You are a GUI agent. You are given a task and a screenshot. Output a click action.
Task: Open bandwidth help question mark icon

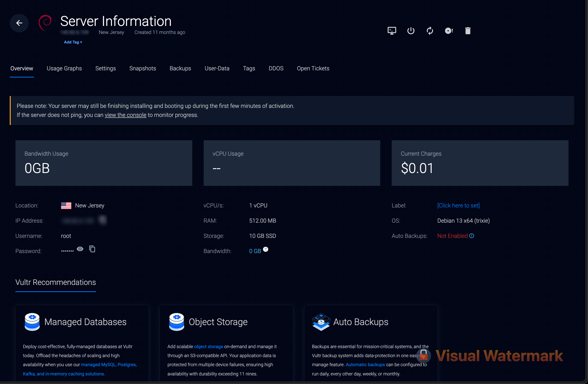pos(265,249)
